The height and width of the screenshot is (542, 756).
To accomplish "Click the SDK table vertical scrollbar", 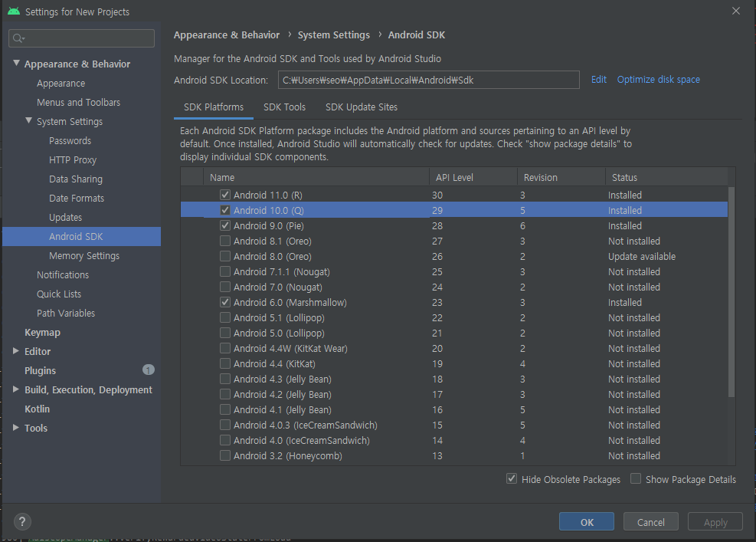I will (x=731, y=292).
